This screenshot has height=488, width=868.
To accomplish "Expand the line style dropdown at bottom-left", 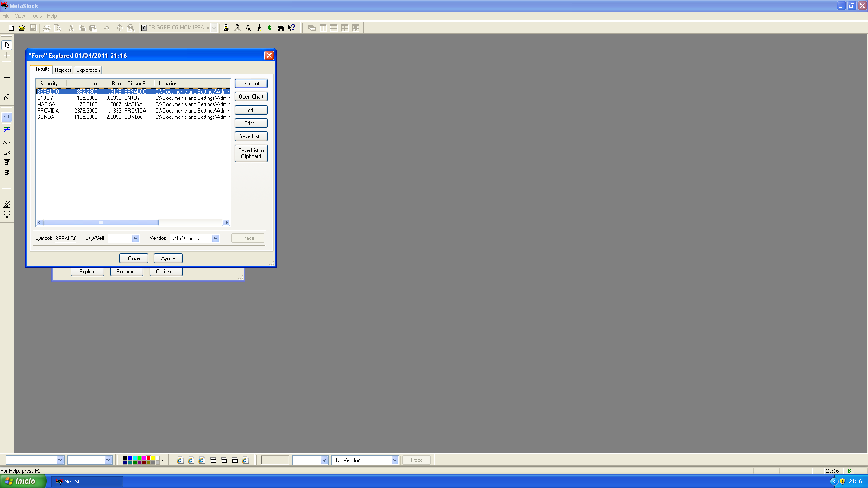I will point(60,460).
